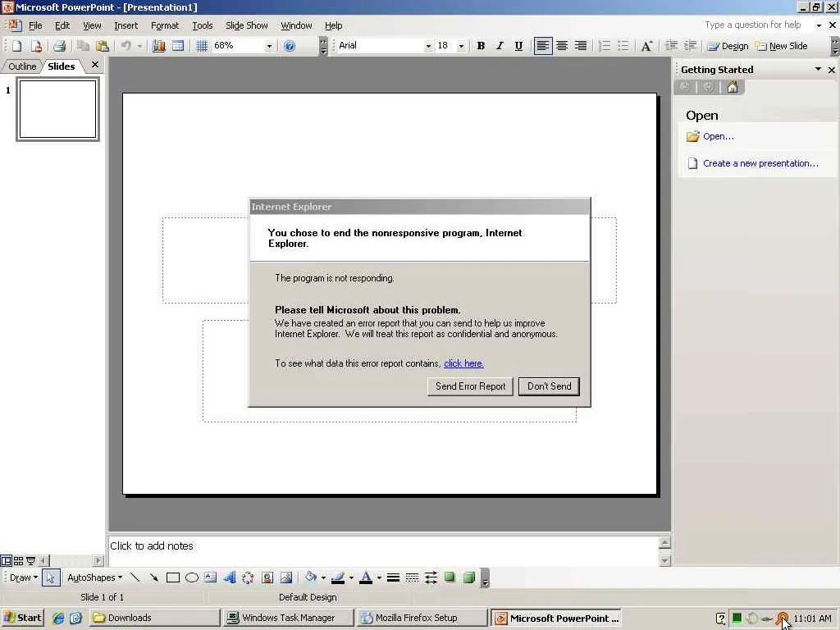Select the Rectangle shape tool

[x=172, y=577]
